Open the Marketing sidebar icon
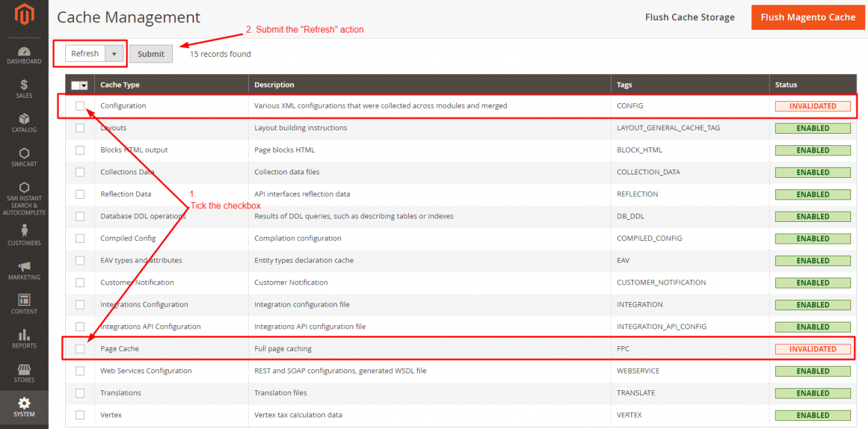This screenshot has height=429, width=868. click(24, 270)
